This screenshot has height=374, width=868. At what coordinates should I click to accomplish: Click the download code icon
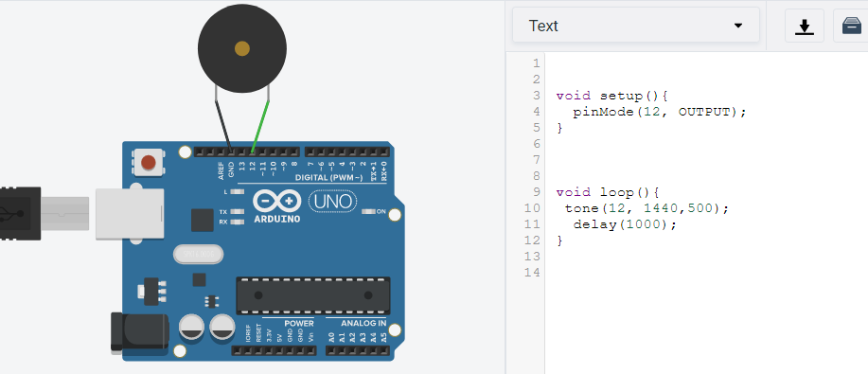pyautogui.click(x=805, y=26)
